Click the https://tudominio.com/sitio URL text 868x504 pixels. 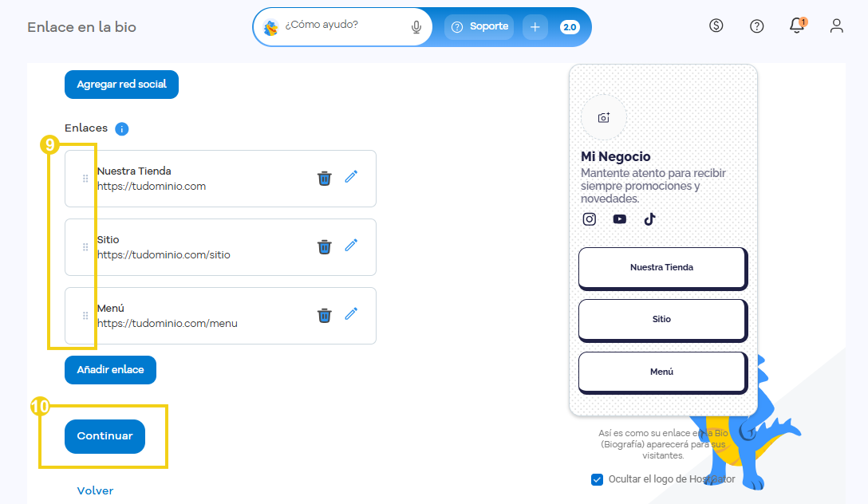point(164,255)
